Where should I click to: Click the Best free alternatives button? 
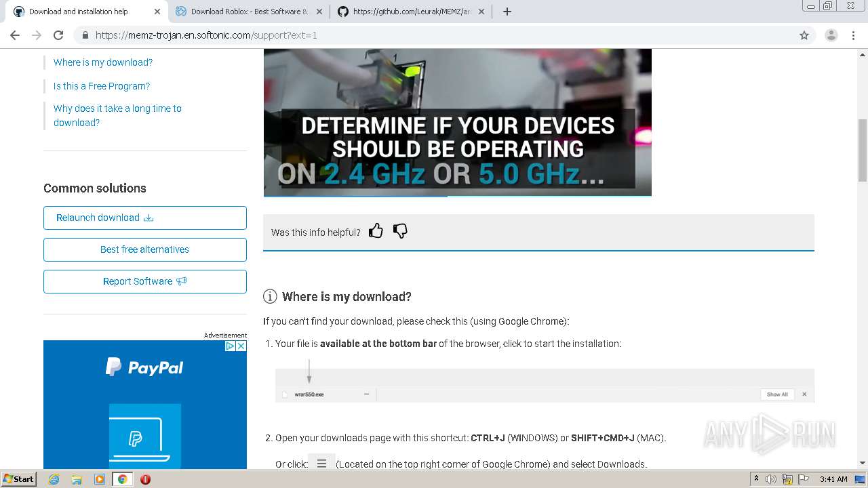[145, 249]
